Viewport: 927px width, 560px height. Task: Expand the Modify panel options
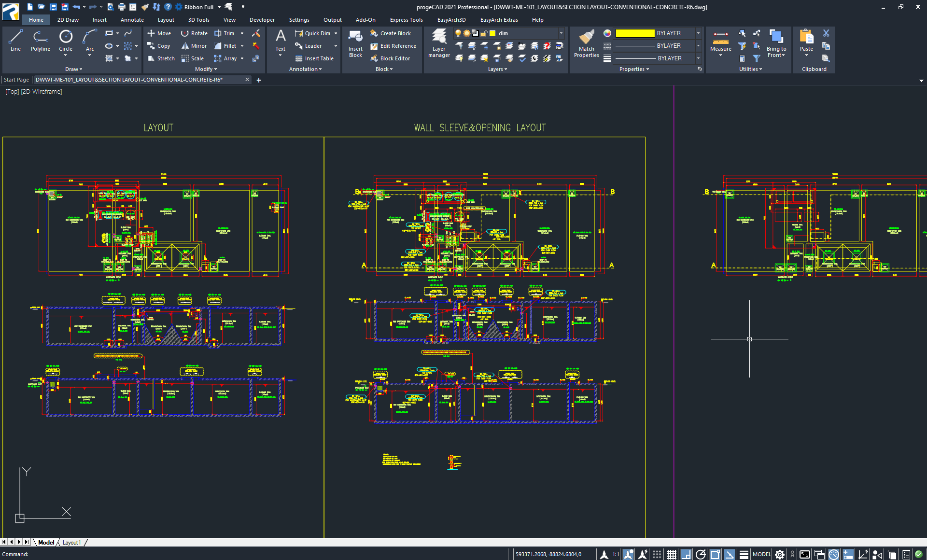pos(216,69)
